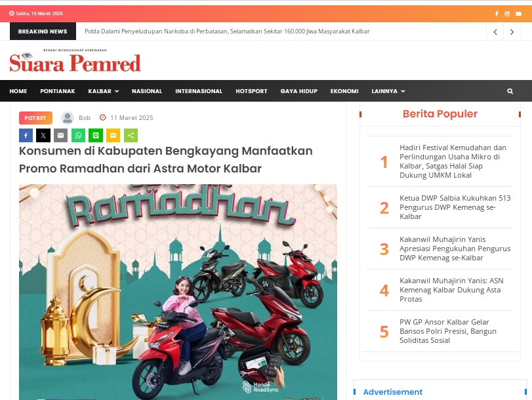Open the Instagram icon in top bar

(x=507, y=14)
